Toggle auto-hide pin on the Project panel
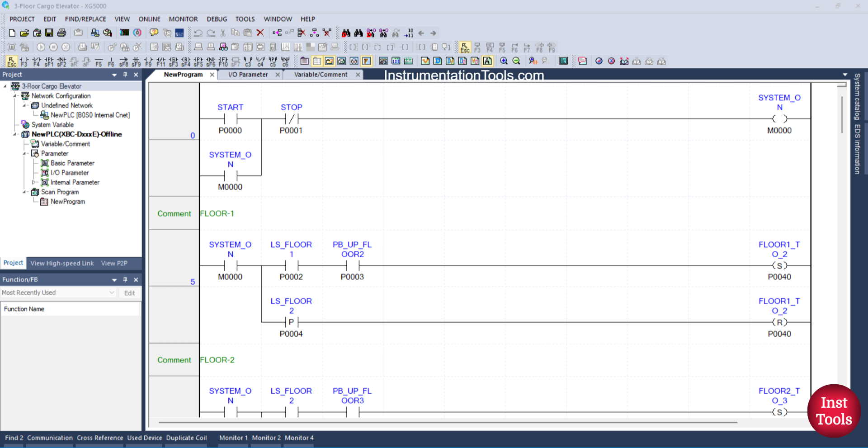This screenshot has height=448, width=868. (x=125, y=75)
